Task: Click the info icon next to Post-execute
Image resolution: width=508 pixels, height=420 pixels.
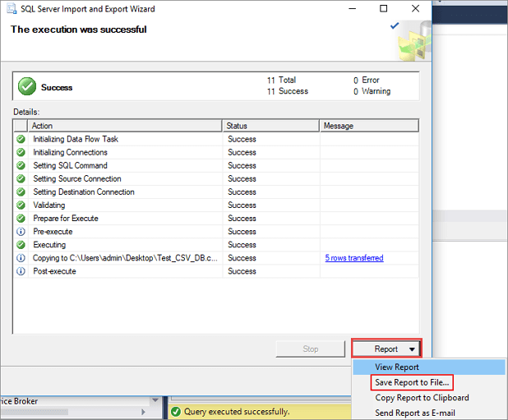Action: coord(21,270)
